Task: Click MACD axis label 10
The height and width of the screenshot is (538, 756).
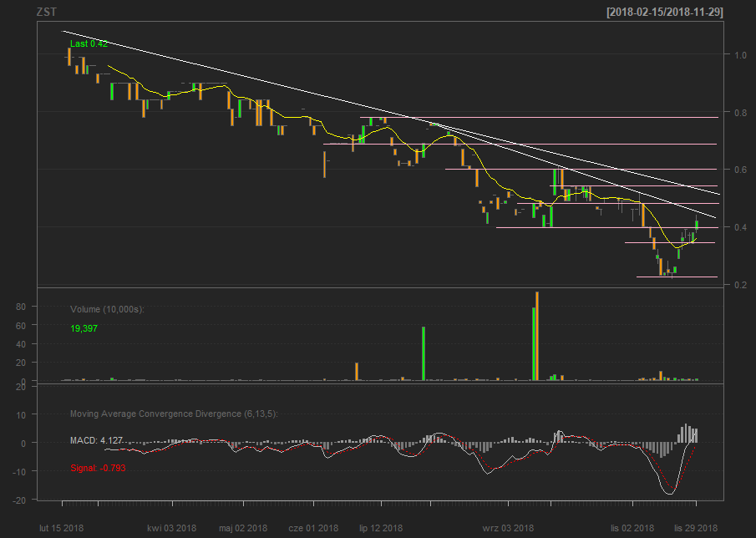Action: coord(21,414)
